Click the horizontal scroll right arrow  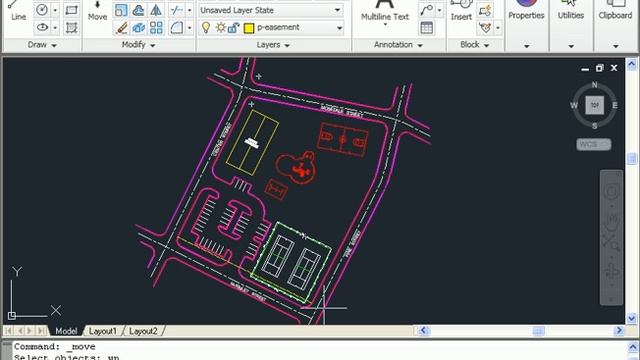pyautogui.click(x=619, y=330)
